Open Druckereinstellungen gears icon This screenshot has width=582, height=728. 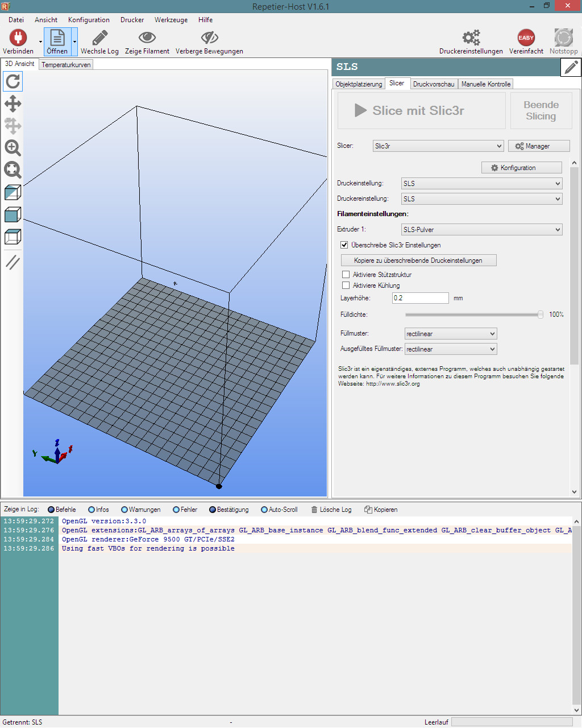(x=471, y=38)
